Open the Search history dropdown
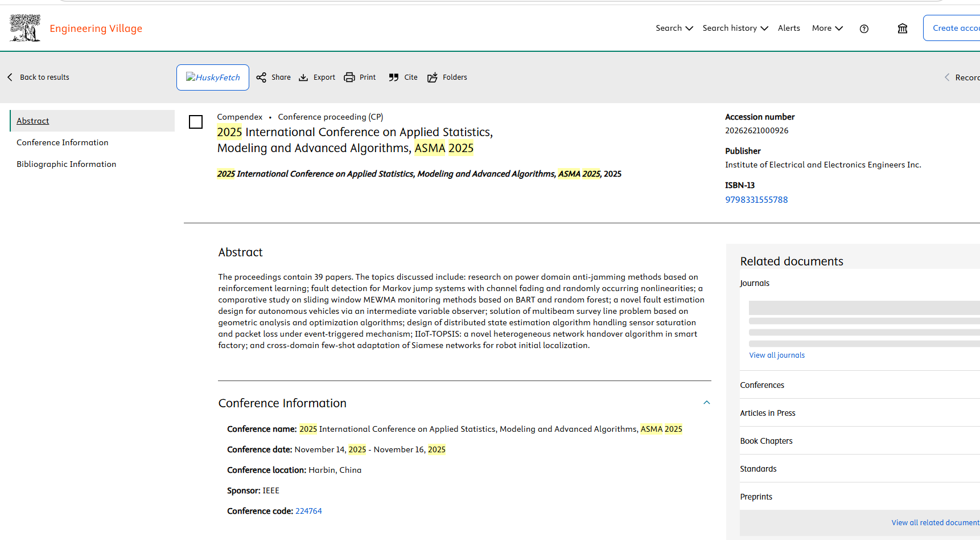 [735, 28]
